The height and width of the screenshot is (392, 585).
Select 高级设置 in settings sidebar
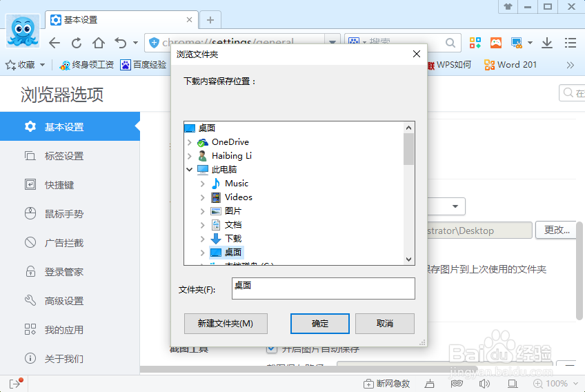70,300
